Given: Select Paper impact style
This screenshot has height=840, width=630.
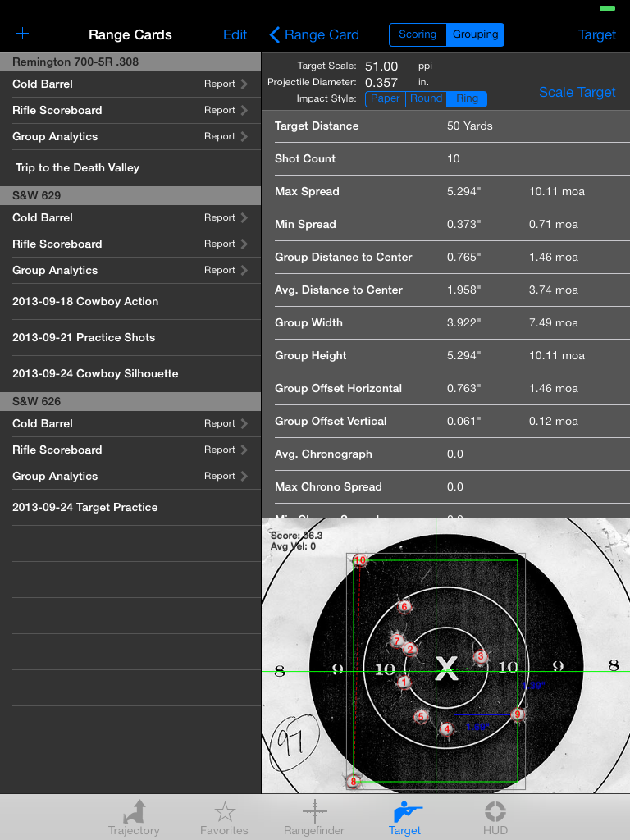Looking at the screenshot, I should pyautogui.click(x=385, y=98).
